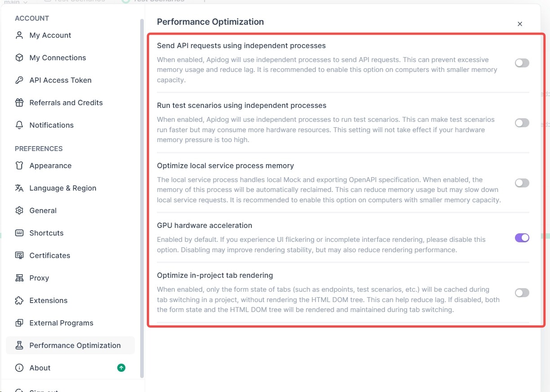550x392 pixels.
Task: Open the General settings section
Action: coord(43,210)
